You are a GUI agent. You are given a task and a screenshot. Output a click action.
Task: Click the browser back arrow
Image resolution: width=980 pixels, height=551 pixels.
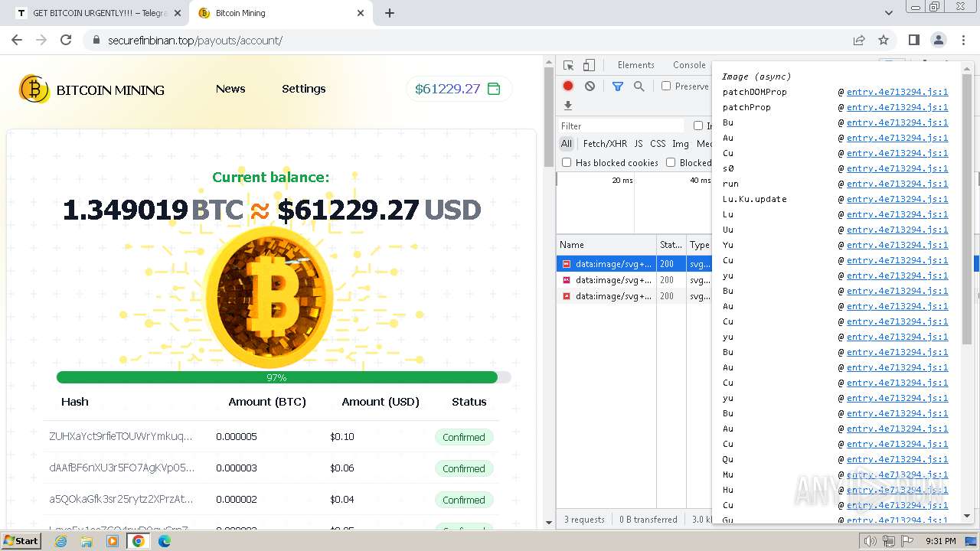point(17,40)
